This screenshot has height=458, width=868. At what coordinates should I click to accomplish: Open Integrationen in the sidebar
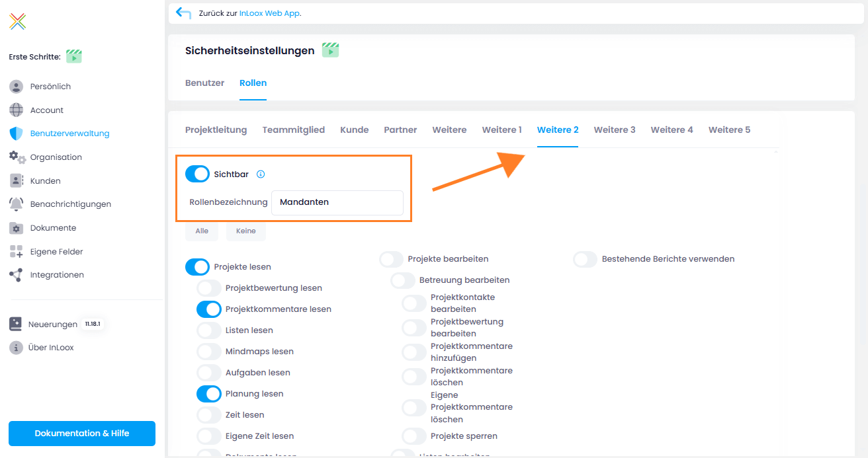point(57,275)
